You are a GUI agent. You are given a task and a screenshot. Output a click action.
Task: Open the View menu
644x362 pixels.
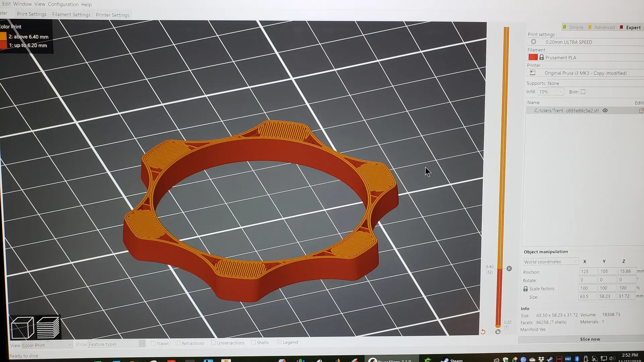click(x=40, y=4)
